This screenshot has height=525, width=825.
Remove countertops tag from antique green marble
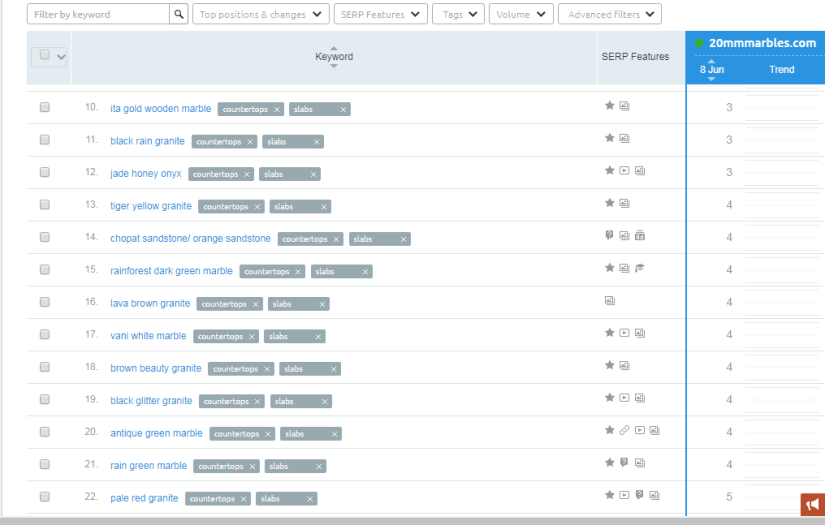click(268, 435)
